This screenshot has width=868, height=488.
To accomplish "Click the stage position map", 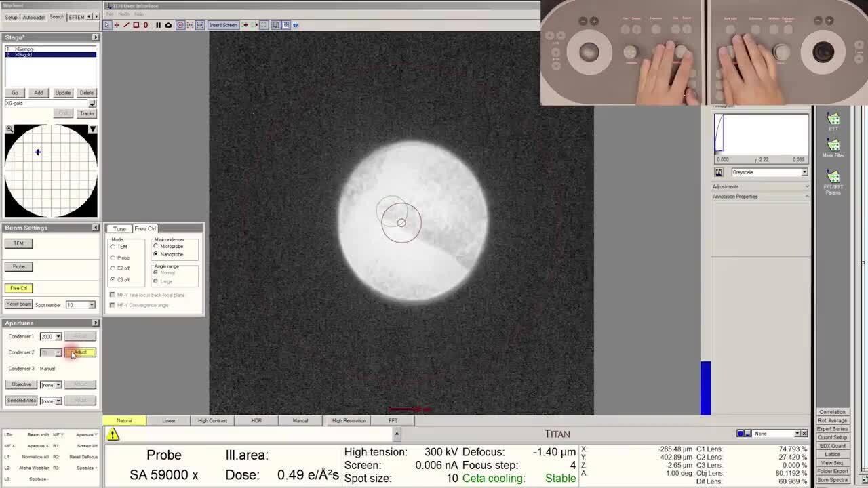I will click(51, 171).
